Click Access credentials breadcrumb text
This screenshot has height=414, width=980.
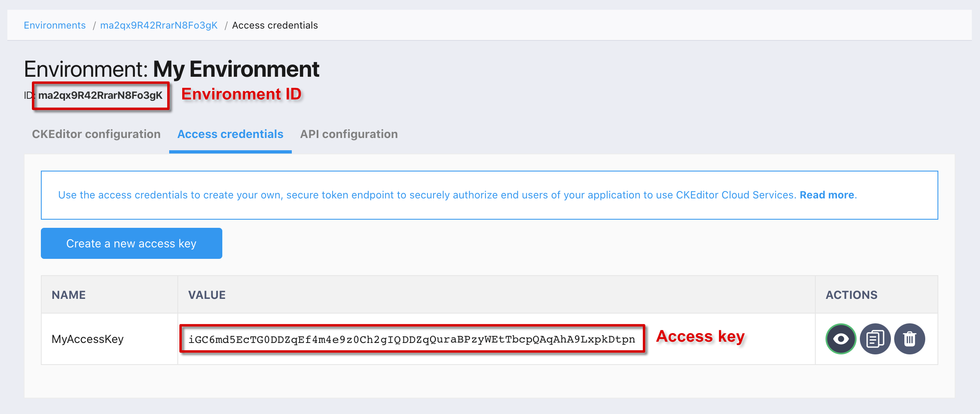[275, 25]
